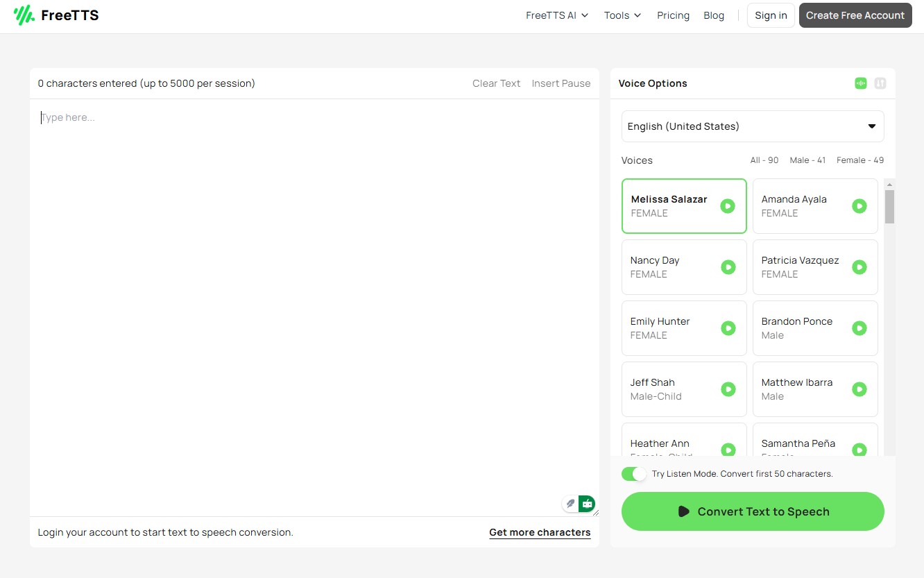Click Convert Text to Speech button
The image size is (924, 578).
click(x=753, y=511)
